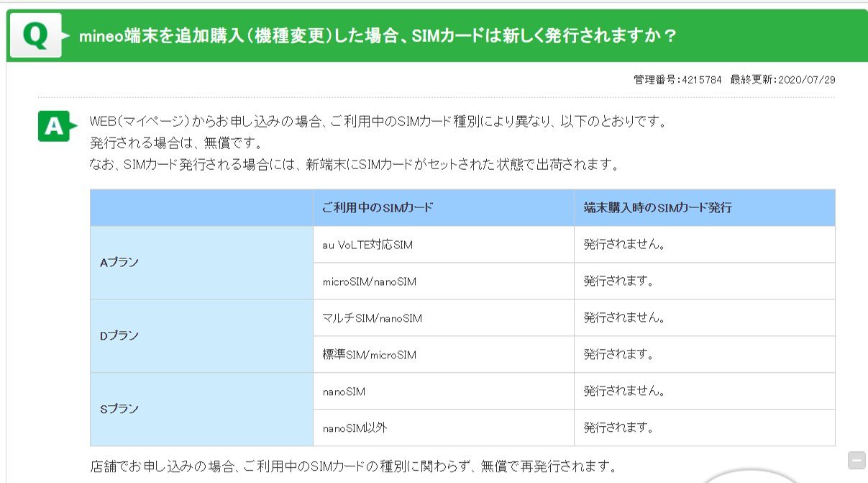Click the microSIM/nanoSIM cell under Aプラン
This screenshot has width=868, height=483.
coord(444,281)
